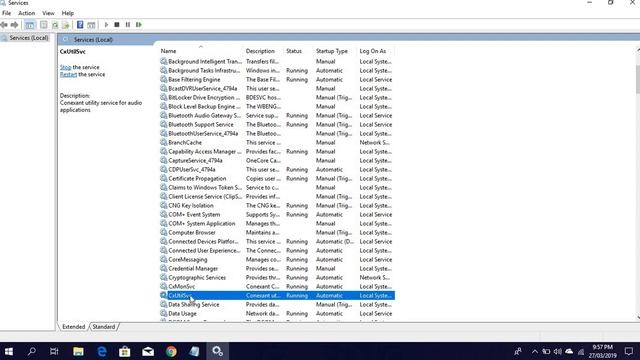This screenshot has width=640, height=360.
Task: Select the CxMonSvc service
Action: 276,287
